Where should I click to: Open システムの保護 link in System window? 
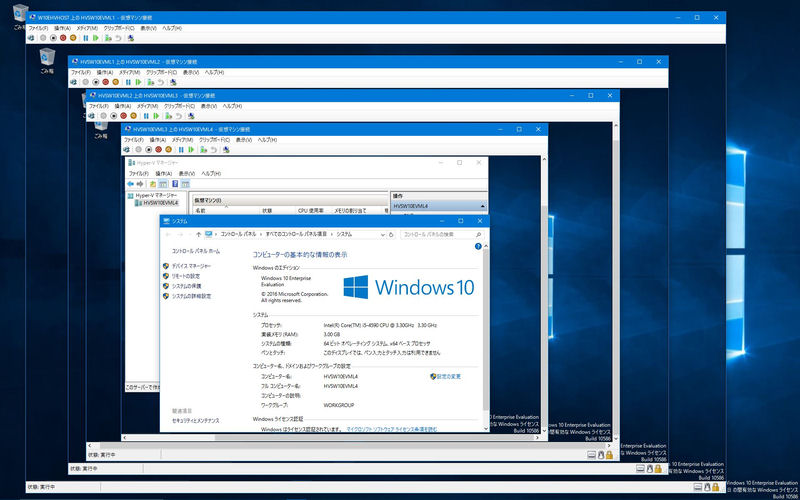[186, 286]
